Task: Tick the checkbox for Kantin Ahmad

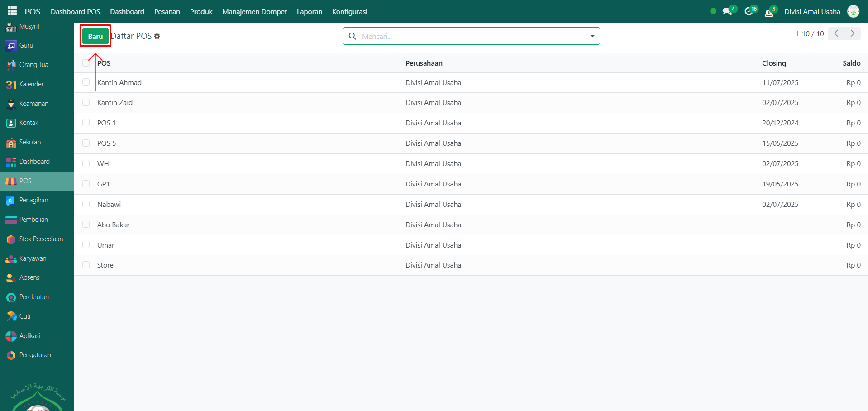Action: (x=86, y=82)
